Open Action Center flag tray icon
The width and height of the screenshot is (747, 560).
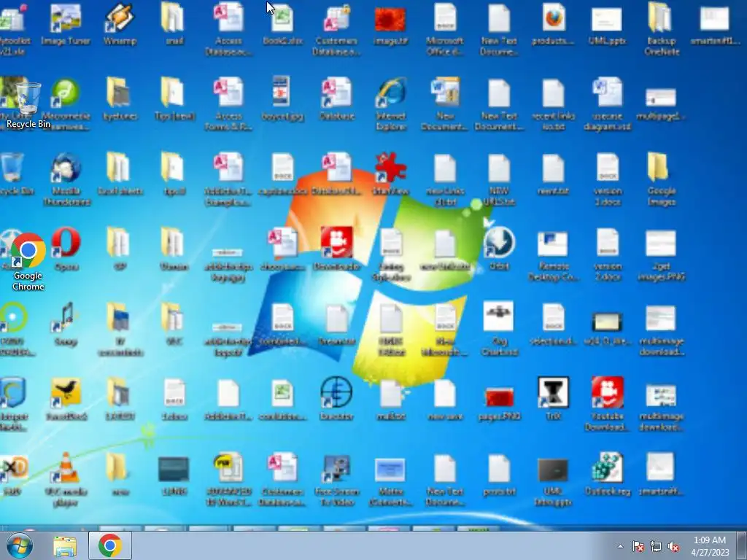[638, 546]
